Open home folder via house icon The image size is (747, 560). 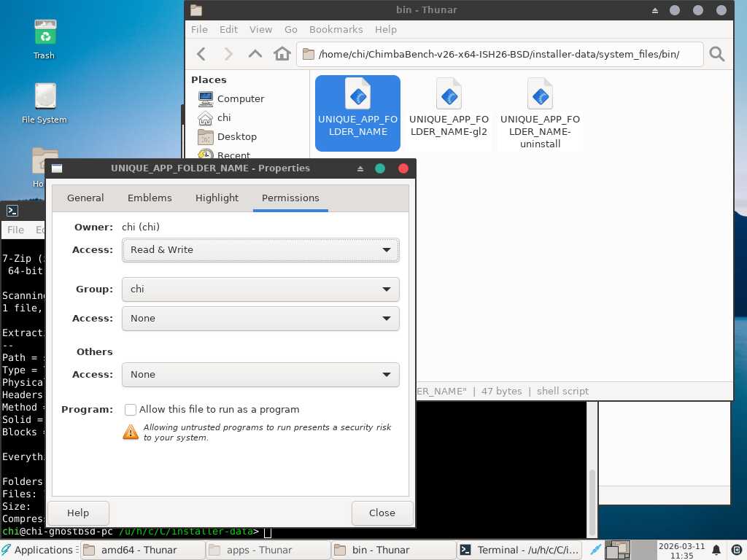[282, 54]
